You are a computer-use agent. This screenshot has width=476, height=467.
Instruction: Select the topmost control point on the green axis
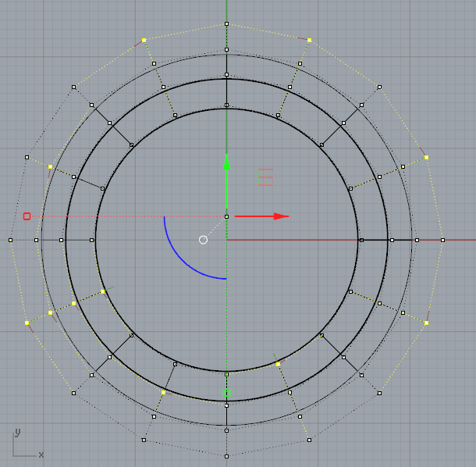pos(226,23)
